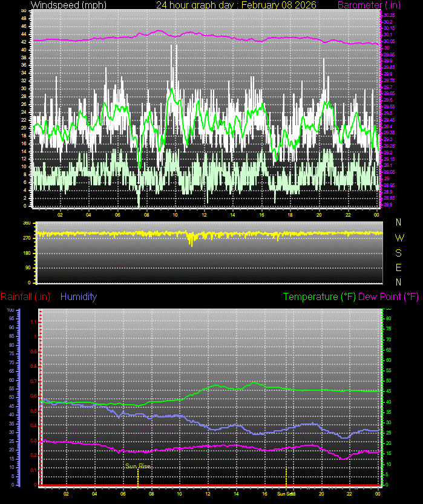Click 29.85 on the barometer axis
This screenshot has width=423, height=504.
click(389, 68)
